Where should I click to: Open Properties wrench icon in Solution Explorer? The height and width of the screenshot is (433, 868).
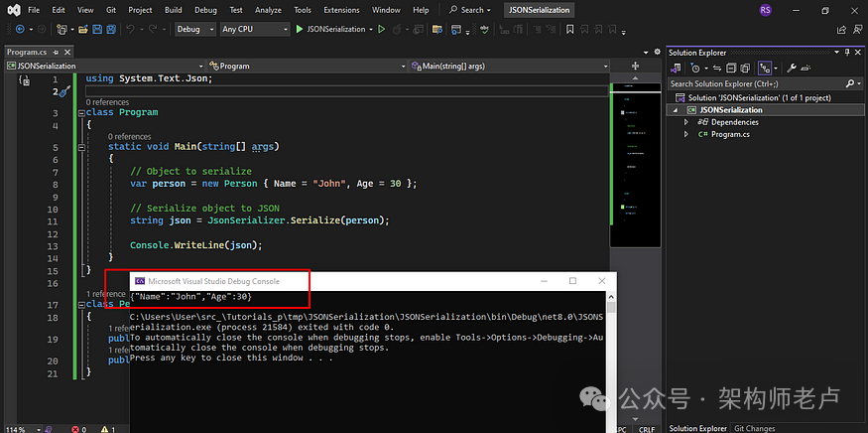pyautogui.click(x=792, y=69)
